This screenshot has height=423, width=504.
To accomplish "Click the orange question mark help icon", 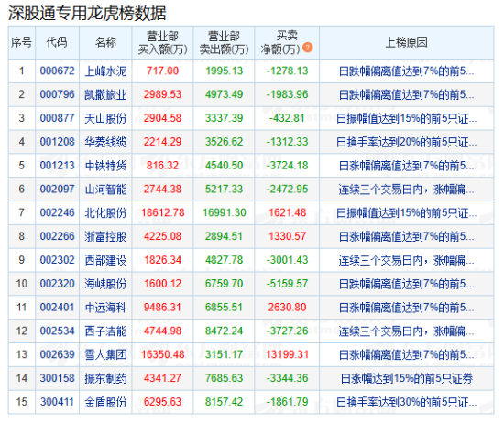I will click(308, 48).
